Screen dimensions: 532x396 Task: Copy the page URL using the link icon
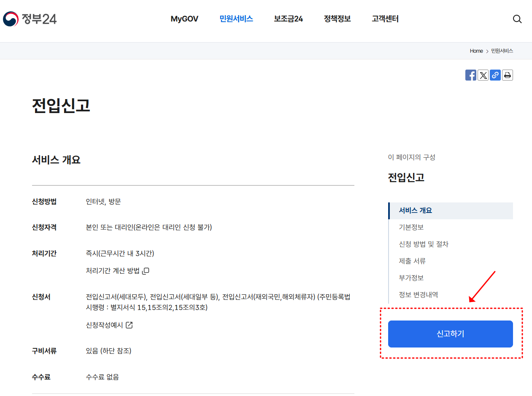[495, 75]
